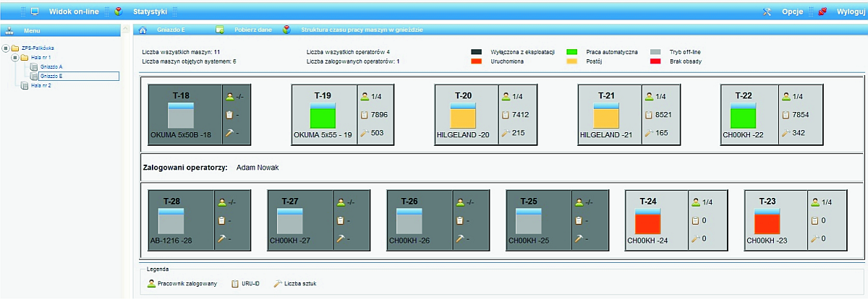Click the tools icon next to Opcje
The image size is (868, 299).
[767, 12]
